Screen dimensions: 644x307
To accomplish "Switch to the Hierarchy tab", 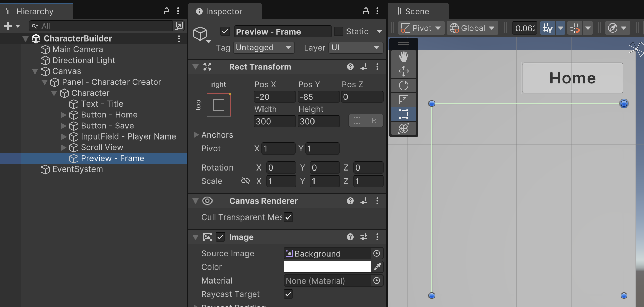I will (x=35, y=11).
